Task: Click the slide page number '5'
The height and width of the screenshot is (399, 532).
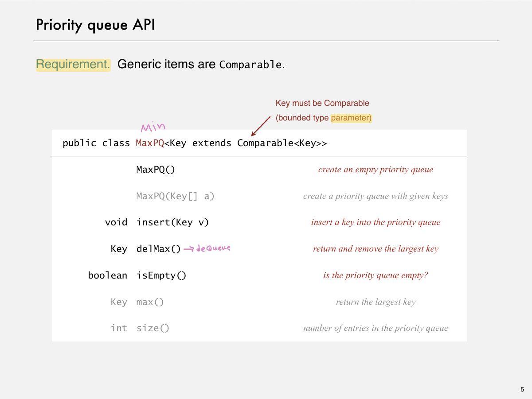Action: tap(522, 390)
